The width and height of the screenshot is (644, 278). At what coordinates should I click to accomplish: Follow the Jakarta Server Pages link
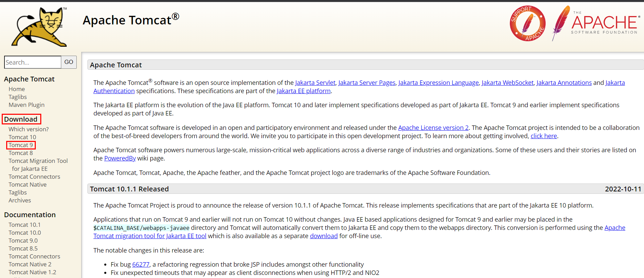click(x=367, y=82)
